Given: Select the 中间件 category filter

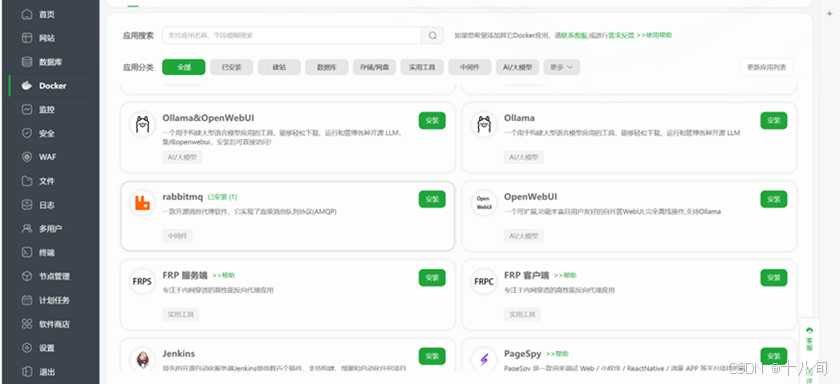Looking at the screenshot, I should point(470,67).
